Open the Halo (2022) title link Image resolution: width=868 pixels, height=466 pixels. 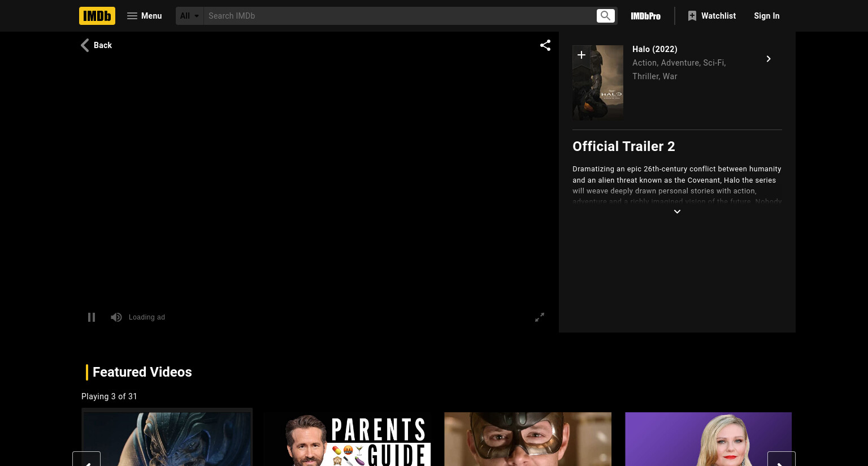tap(655, 49)
